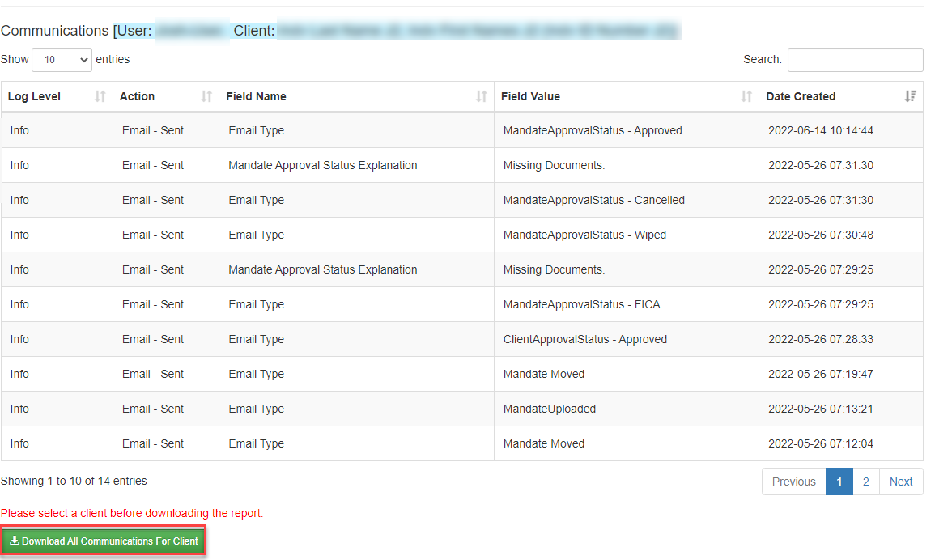Screen dimensions: 952x560
Task: Click the ClientApprovalStatus - Approved cell
Action: click(584, 339)
